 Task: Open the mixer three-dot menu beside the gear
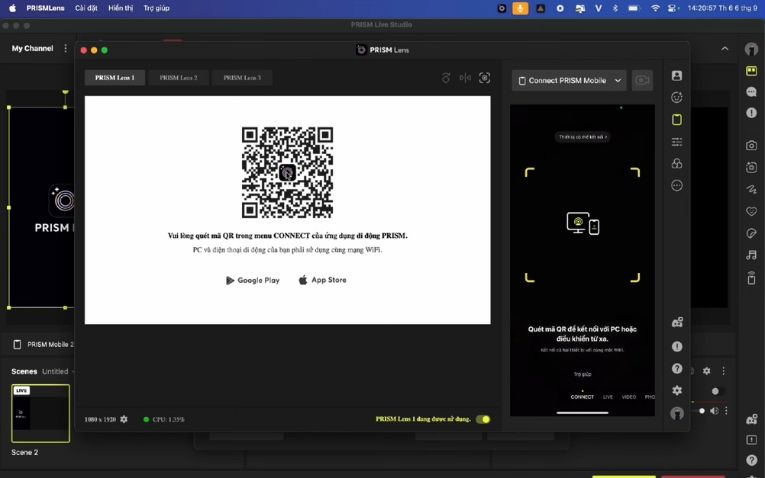(724, 371)
